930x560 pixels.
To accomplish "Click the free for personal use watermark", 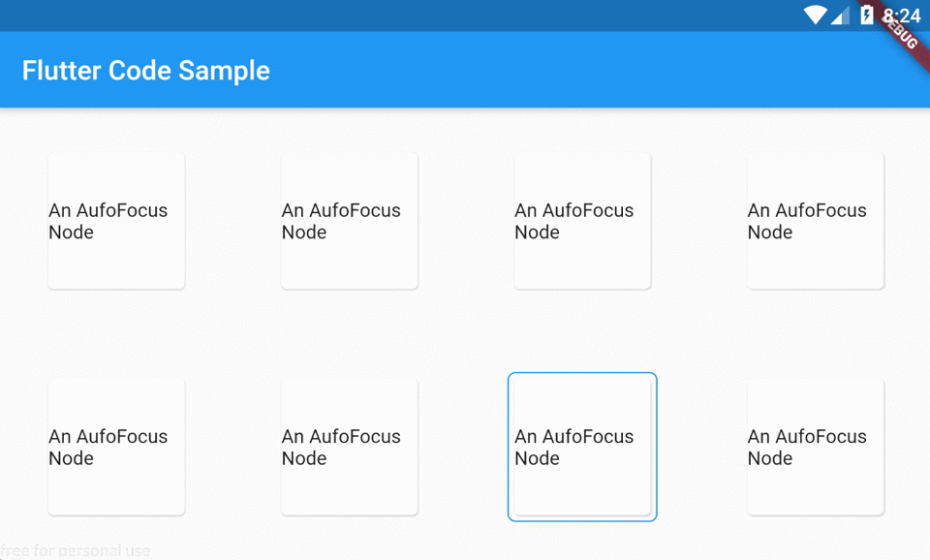I will tap(76, 551).
